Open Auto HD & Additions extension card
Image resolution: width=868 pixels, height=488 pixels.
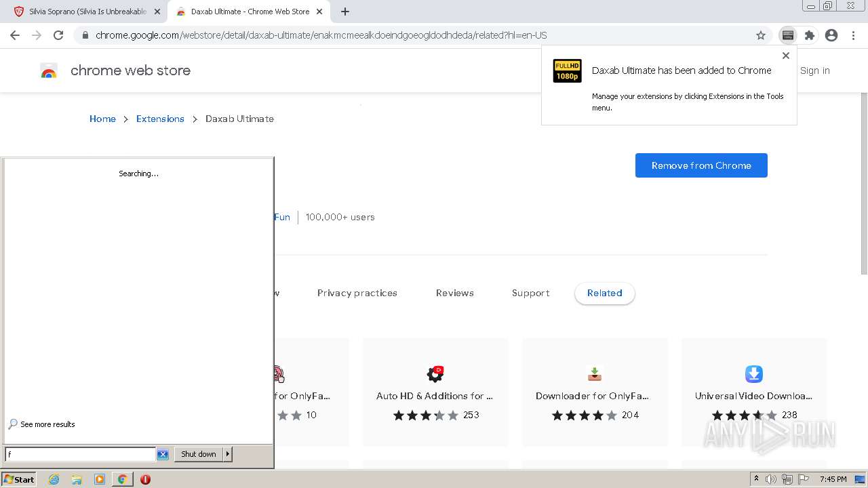tap(435, 392)
